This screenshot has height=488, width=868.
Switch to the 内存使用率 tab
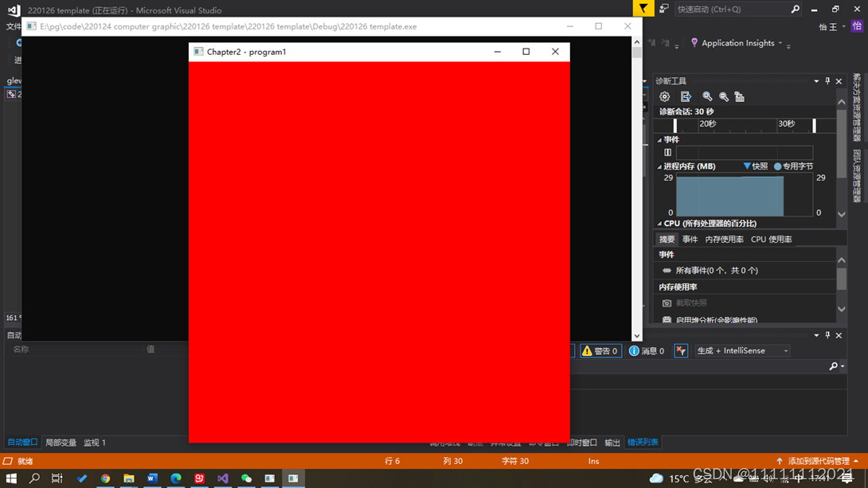click(x=724, y=240)
